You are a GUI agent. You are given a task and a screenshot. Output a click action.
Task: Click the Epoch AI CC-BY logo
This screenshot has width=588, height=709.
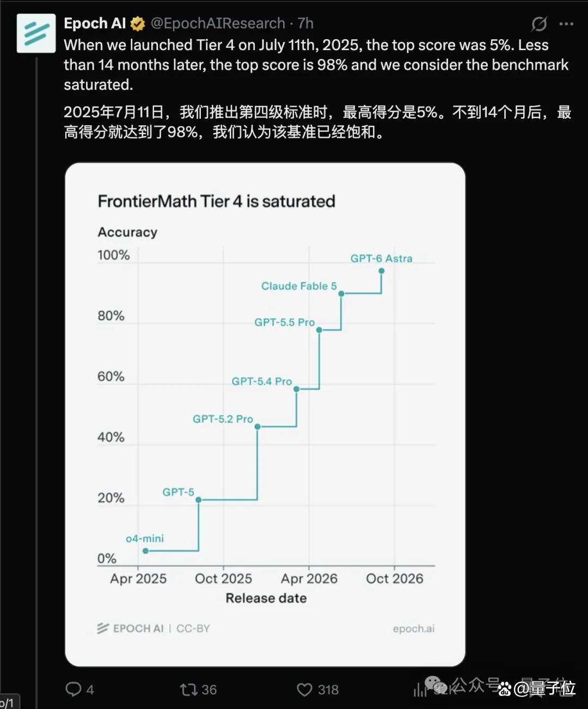point(154,628)
